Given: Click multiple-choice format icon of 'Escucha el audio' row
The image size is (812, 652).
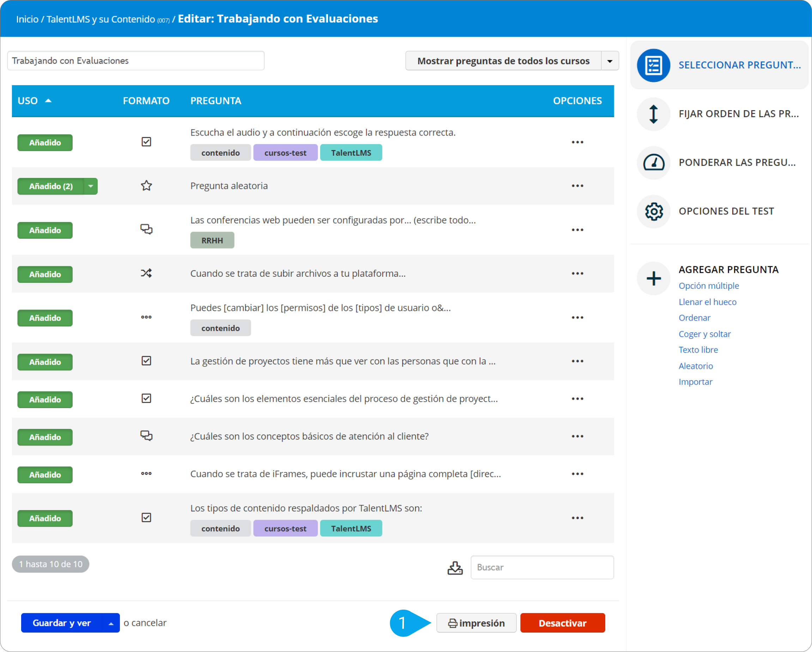Looking at the screenshot, I should [x=146, y=142].
